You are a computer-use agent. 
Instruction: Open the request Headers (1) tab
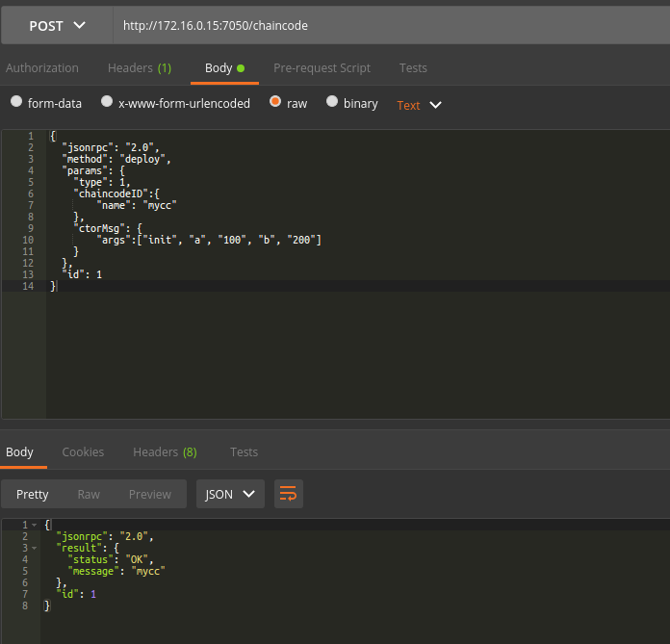[140, 68]
